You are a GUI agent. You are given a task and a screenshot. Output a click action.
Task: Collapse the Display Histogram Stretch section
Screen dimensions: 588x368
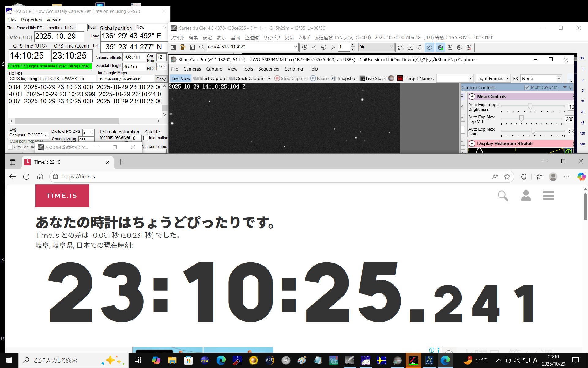[472, 144]
